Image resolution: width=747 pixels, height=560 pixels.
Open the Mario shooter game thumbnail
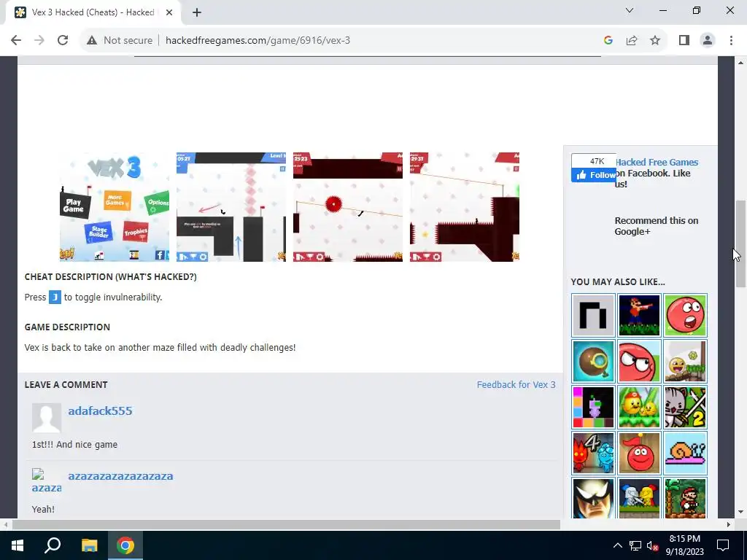pos(639,315)
